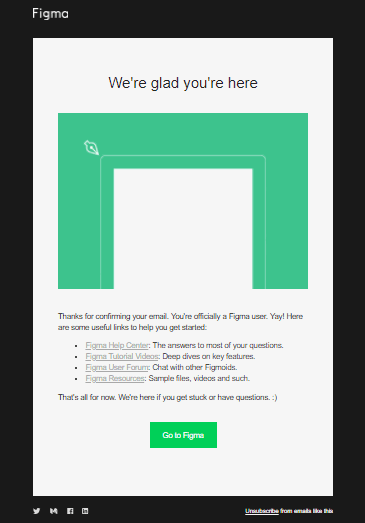The width and height of the screenshot is (365, 523).
Task: Click the white doorway shape in illustration
Action: [183, 229]
